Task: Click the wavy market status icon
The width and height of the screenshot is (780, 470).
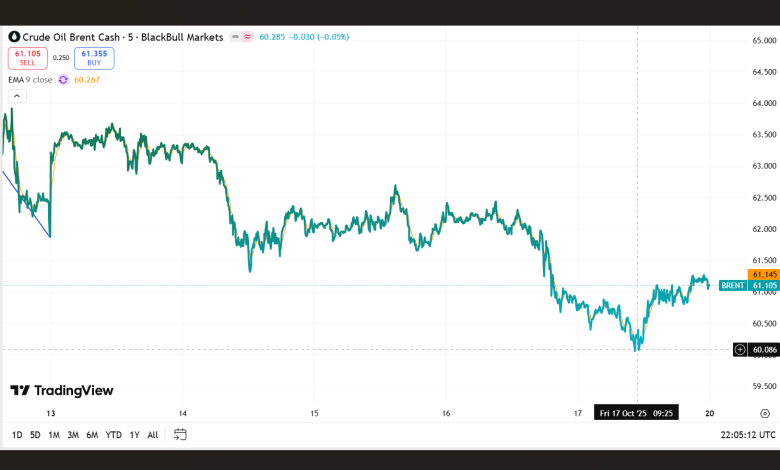Action: (x=246, y=36)
